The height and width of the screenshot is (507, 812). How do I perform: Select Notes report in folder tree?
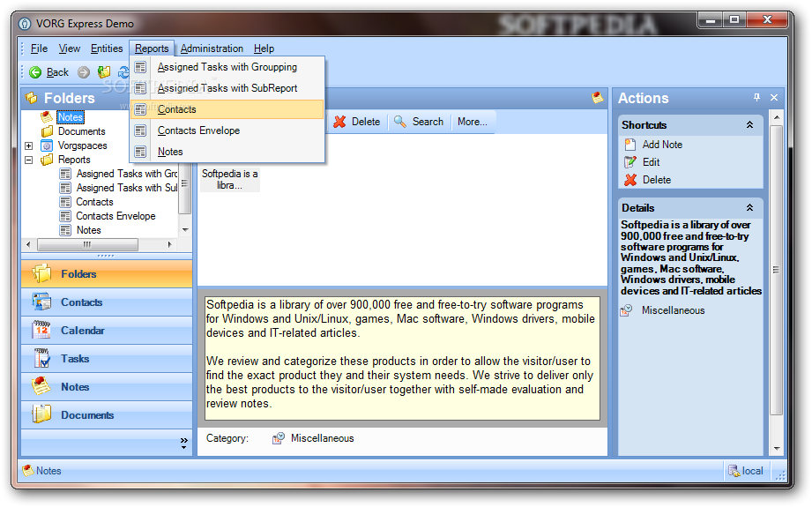(88, 230)
